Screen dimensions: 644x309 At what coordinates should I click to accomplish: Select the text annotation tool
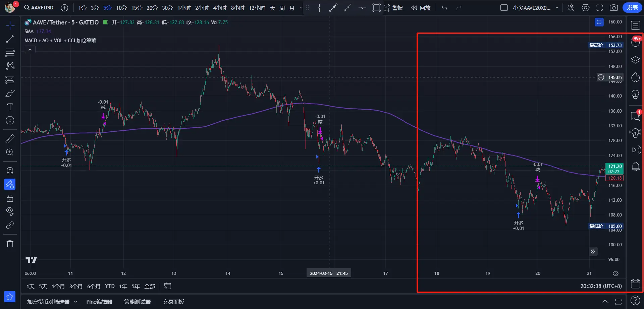click(10, 107)
